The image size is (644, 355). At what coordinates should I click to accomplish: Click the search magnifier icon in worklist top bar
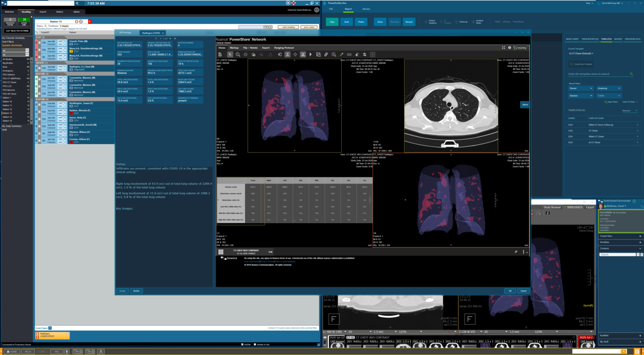pos(77,3)
